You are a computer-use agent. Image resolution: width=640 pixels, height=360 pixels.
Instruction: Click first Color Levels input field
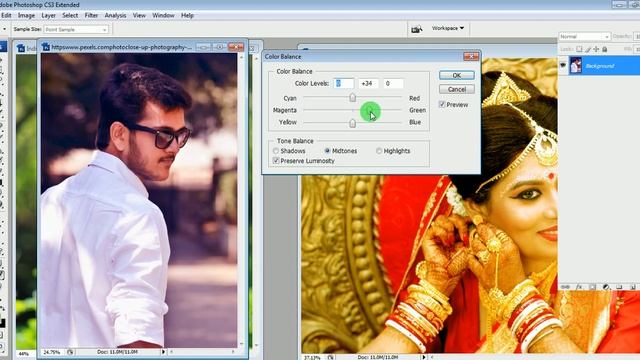343,83
